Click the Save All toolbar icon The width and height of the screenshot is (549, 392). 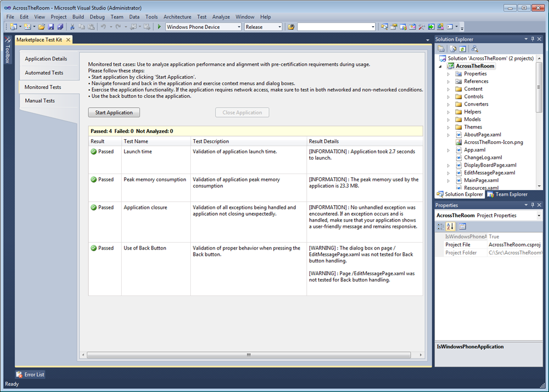click(60, 27)
